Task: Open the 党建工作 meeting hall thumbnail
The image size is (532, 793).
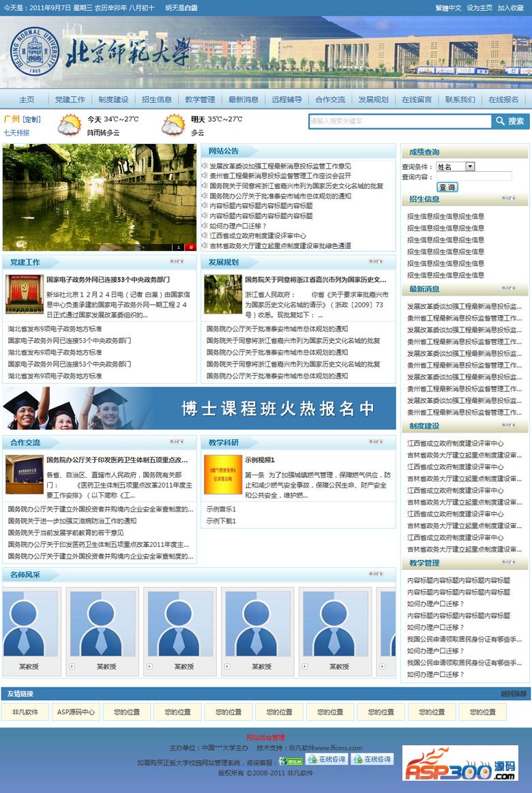Action: click(x=25, y=295)
